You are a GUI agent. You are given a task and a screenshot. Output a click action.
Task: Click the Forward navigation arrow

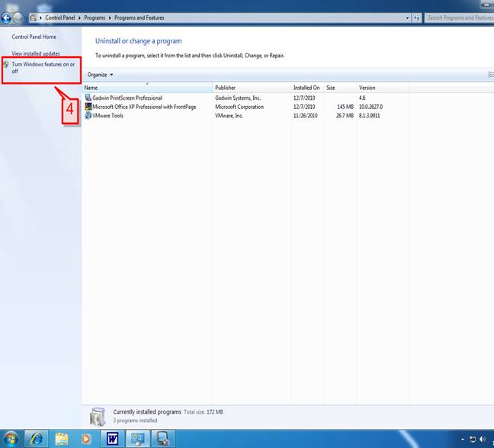coord(18,18)
